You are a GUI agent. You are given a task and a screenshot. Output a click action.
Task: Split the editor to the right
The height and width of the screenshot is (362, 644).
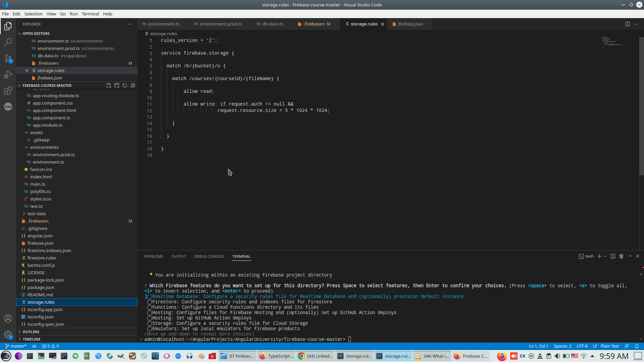click(628, 24)
